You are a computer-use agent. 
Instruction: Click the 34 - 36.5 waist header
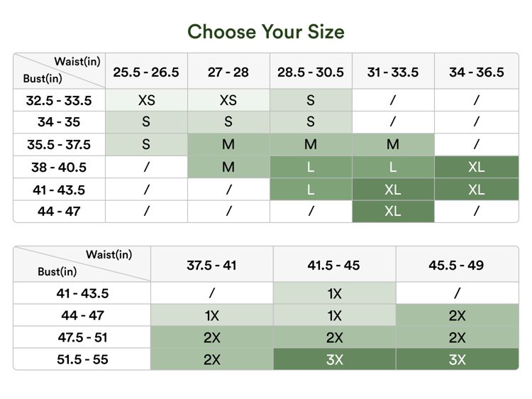tap(477, 72)
